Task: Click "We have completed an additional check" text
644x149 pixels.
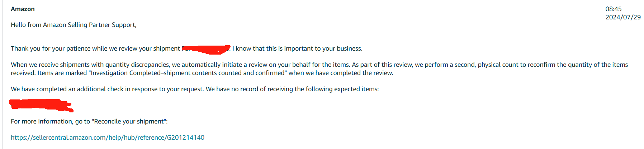Action: pyautogui.click(x=67, y=89)
